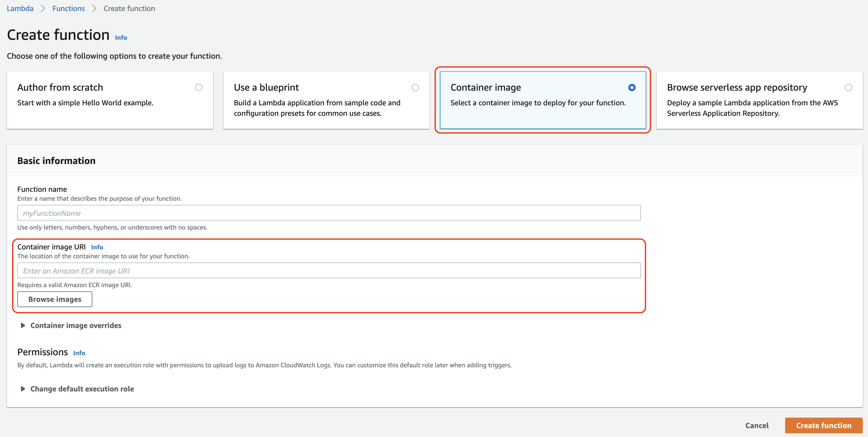
Task: Select the Container image radio button
Action: click(x=632, y=88)
